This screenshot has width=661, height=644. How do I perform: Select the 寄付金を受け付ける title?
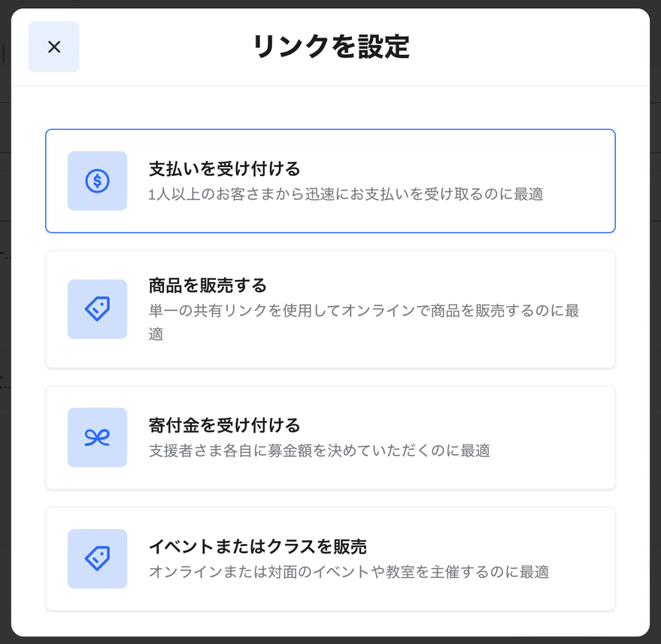(225, 425)
